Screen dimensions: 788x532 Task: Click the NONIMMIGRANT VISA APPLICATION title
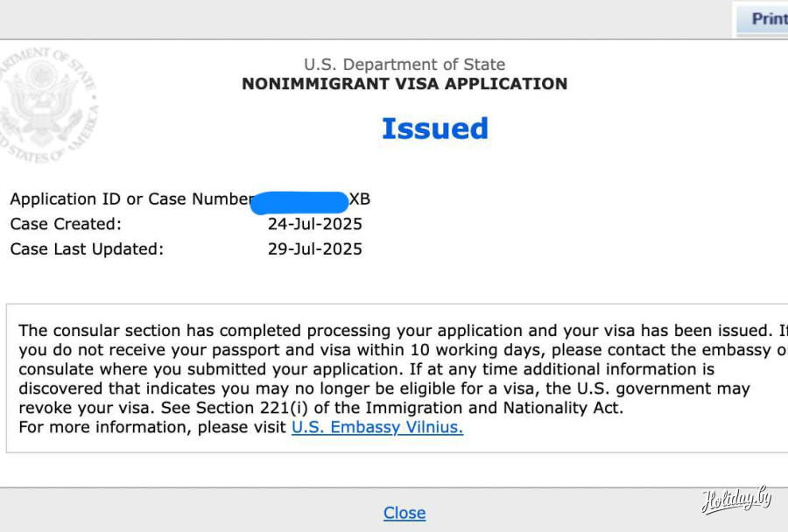(405, 84)
